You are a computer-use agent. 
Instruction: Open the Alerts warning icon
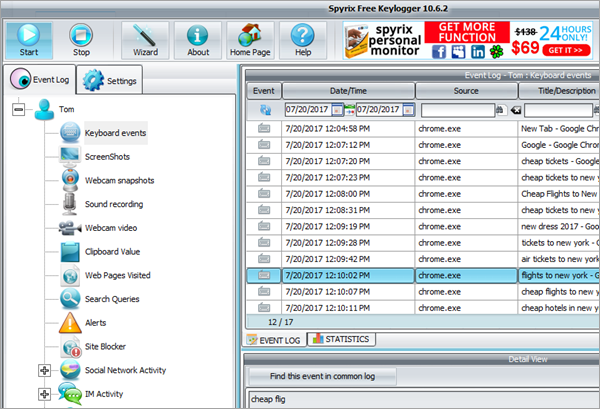coord(70,323)
